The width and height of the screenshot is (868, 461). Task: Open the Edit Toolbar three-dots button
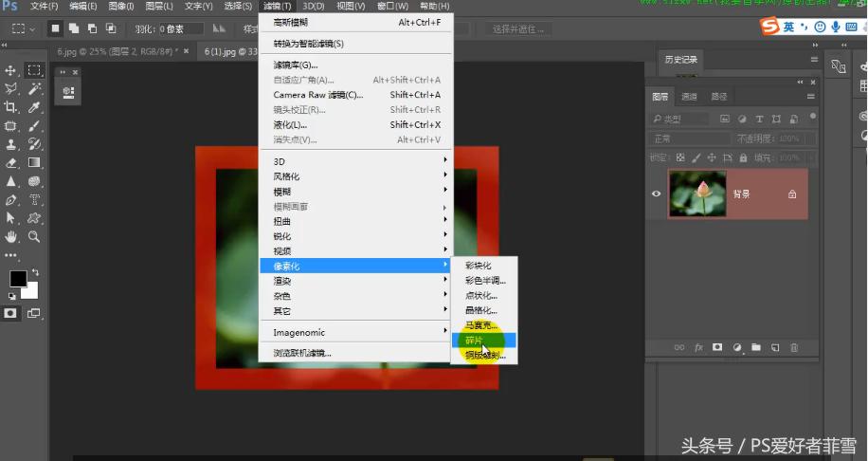click(10, 255)
